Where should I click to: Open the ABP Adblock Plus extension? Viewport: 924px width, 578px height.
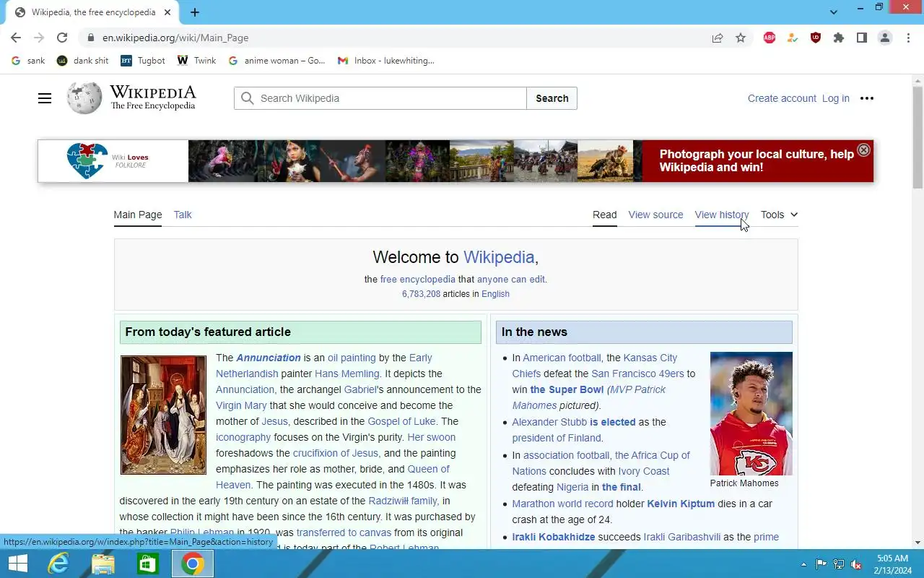[770, 38]
